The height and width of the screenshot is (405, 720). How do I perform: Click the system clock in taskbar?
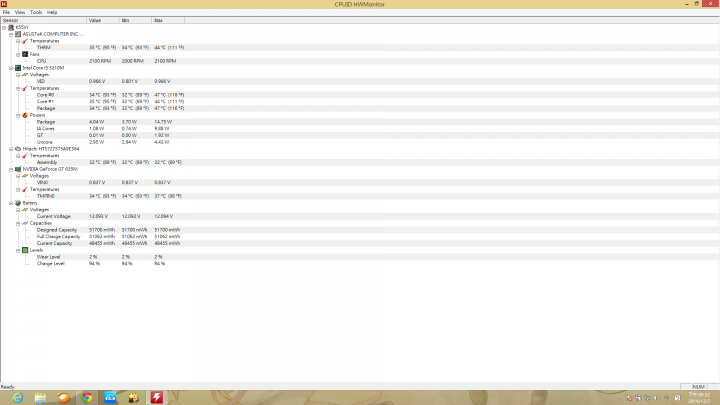[699, 398]
